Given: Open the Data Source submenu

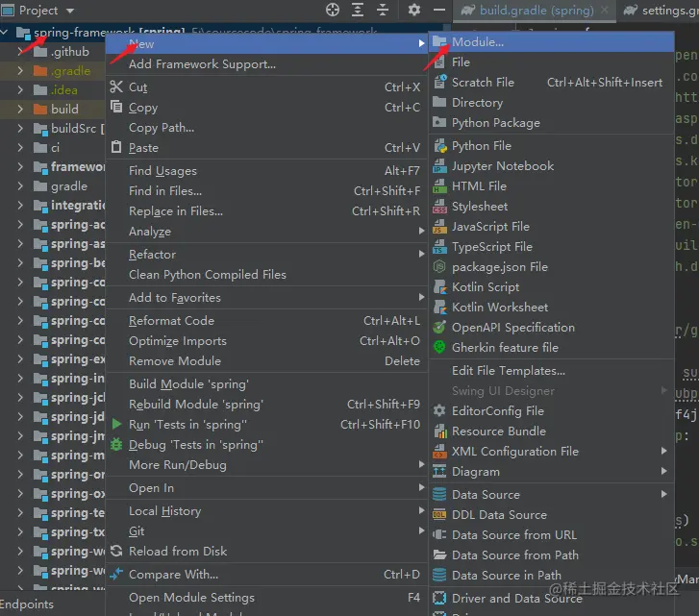Looking at the screenshot, I should (x=552, y=494).
